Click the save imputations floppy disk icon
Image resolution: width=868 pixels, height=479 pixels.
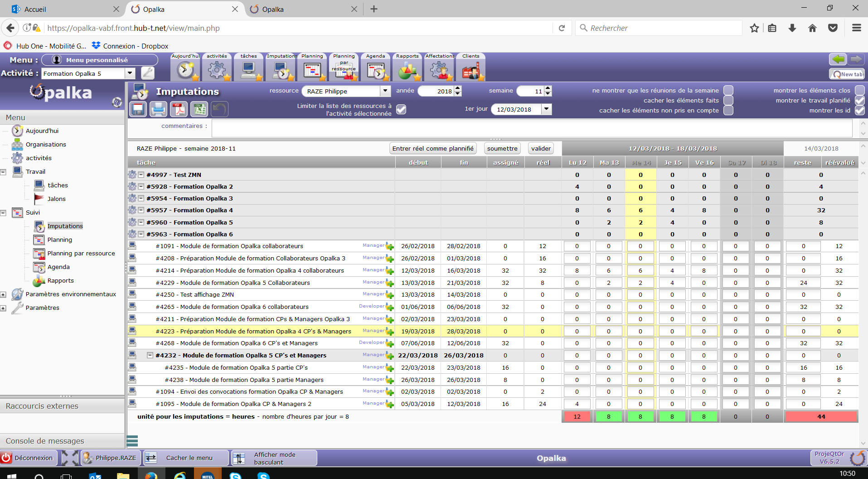(x=138, y=109)
